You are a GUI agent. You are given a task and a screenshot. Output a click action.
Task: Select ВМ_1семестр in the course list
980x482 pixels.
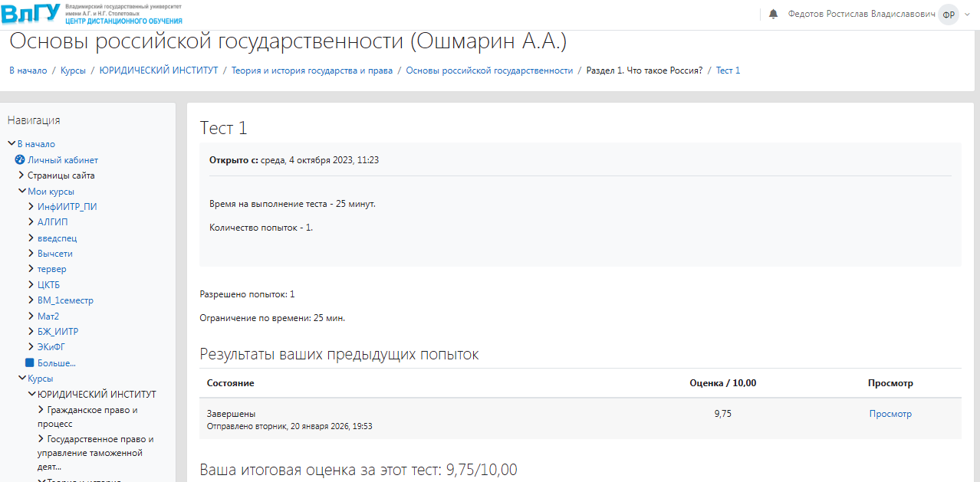coord(65,300)
